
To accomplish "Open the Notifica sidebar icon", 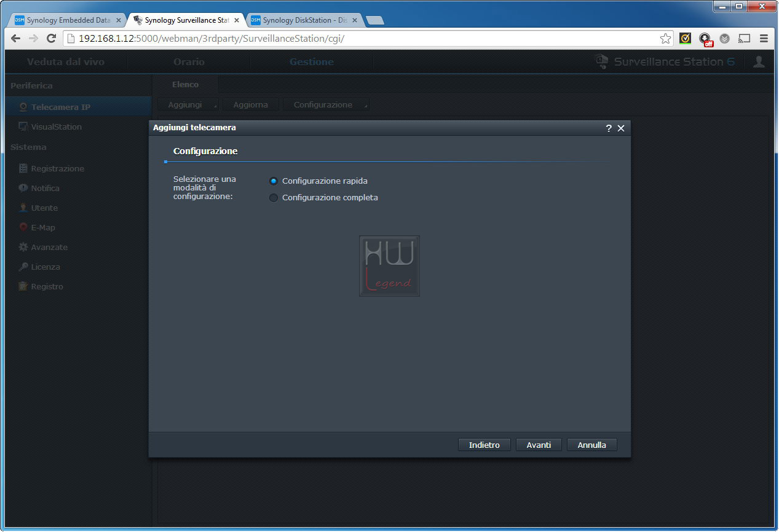I will tap(23, 188).
